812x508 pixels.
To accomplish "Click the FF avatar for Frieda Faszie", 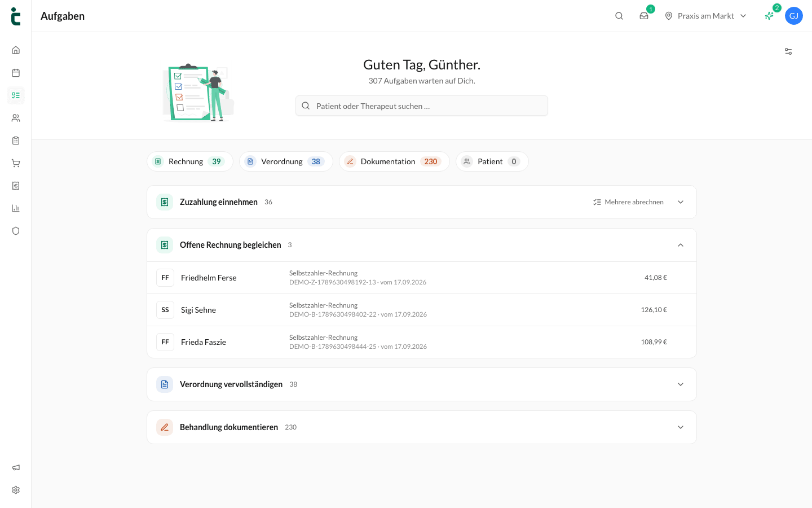I will click(x=165, y=342).
